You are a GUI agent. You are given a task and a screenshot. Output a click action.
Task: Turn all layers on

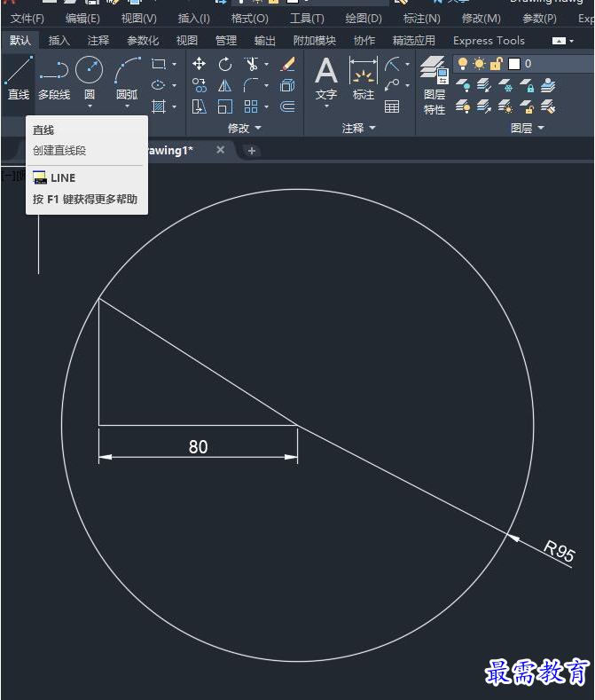coord(462,106)
